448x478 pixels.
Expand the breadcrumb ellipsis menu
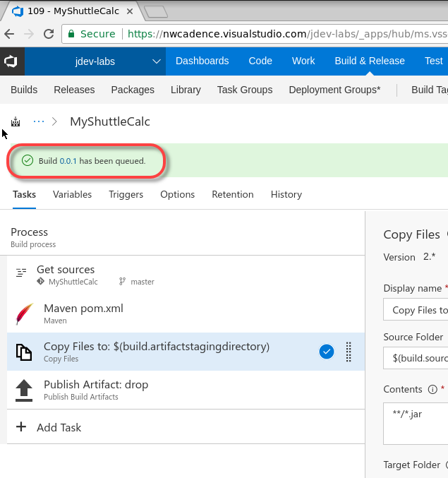(39, 121)
